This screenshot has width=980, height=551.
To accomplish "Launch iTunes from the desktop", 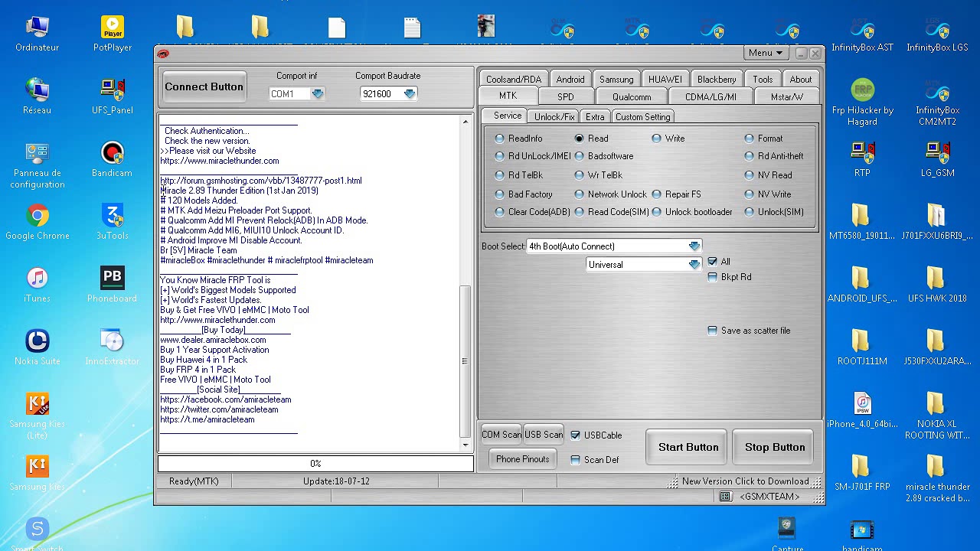I will pyautogui.click(x=37, y=285).
